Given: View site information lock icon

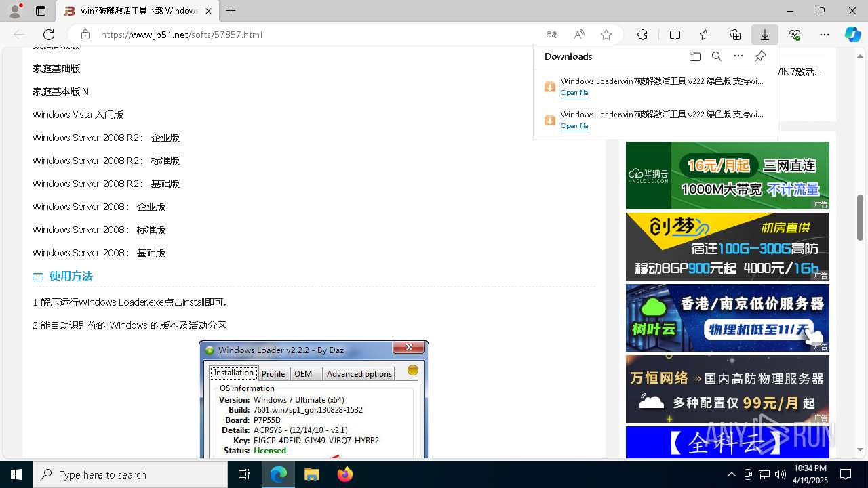Looking at the screenshot, I should pos(85,35).
